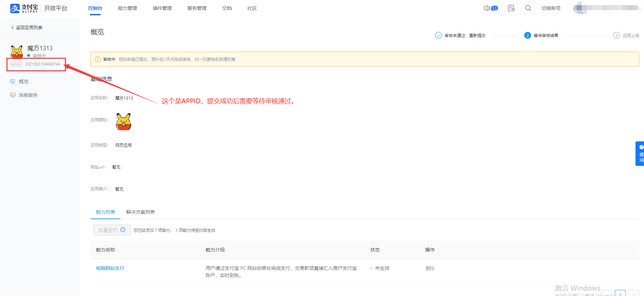Switch to the 能力列表 tab
Viewport: 644px width, 296px height.
(105, 212)
